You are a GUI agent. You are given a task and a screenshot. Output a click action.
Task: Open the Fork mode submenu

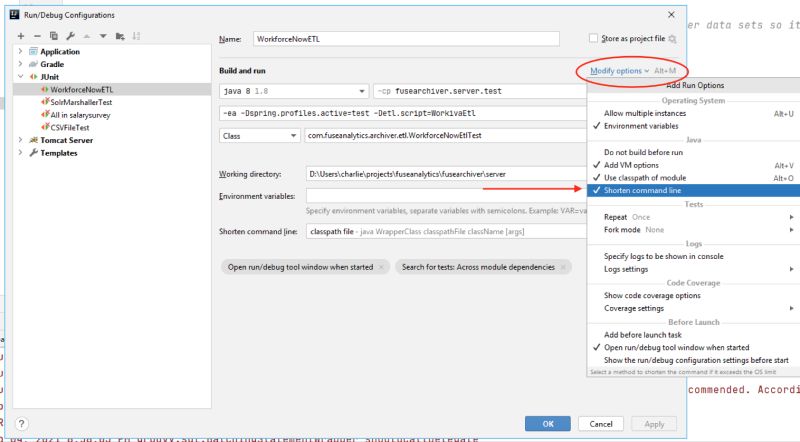[x=693, y=230]
